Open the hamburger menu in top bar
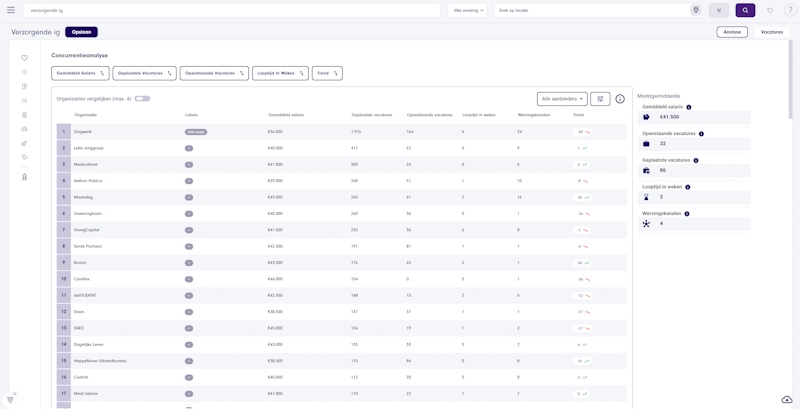 point(11,10)
